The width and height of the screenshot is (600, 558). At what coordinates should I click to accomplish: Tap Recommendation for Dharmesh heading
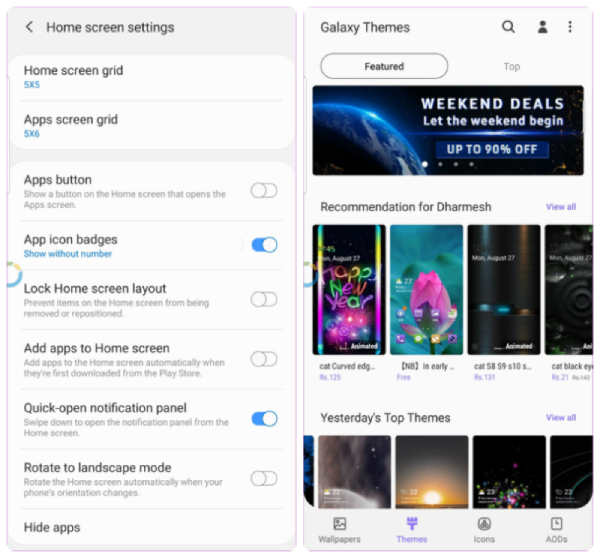406,207
